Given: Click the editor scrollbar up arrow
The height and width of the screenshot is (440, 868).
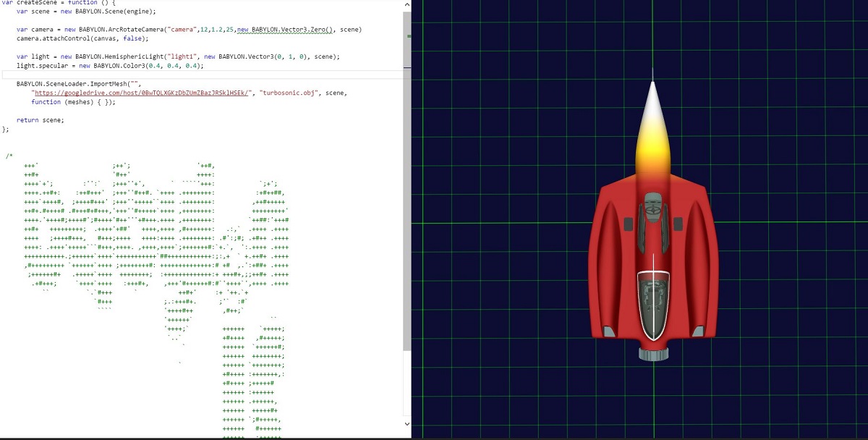Looking at the screenshot, I should [407, 4].
